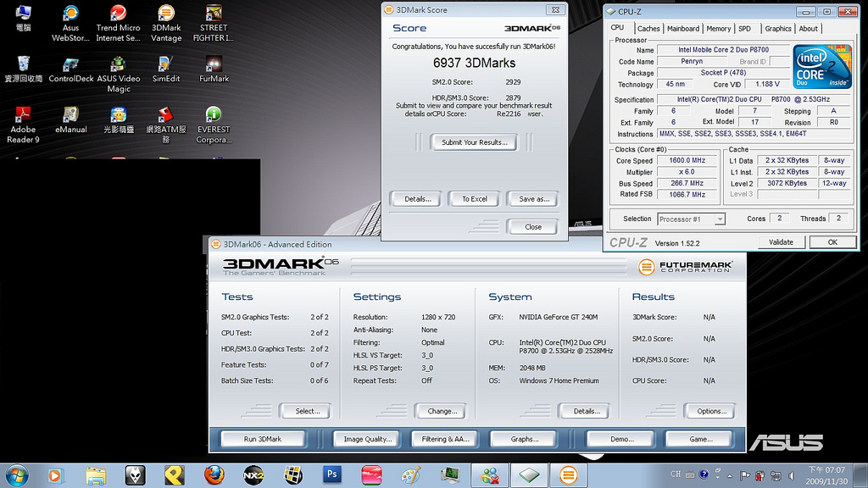Launch the 3DMark Vantage desktop shortcut
Viewport: 868px width, 488px height.
166,23
